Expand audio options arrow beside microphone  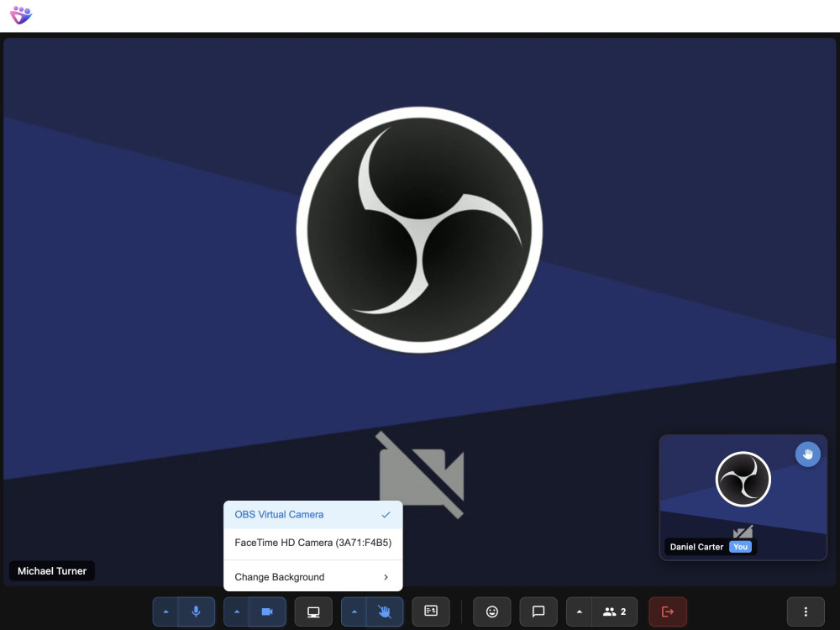[x=165, y=612]
